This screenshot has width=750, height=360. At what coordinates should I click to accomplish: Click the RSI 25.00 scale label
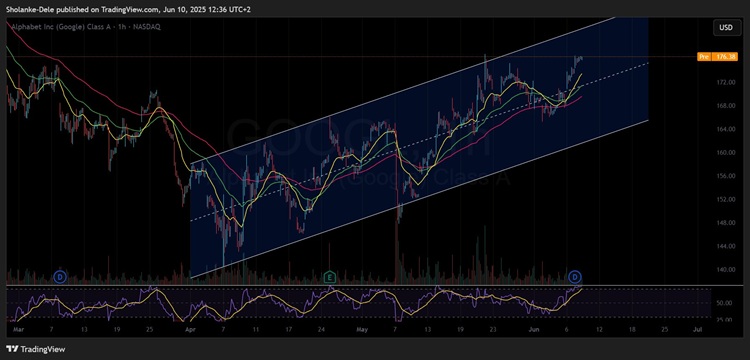(725, 319)
